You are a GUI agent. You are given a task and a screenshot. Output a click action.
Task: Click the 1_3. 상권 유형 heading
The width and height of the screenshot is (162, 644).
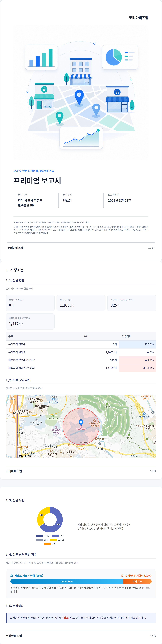(15, 500)
